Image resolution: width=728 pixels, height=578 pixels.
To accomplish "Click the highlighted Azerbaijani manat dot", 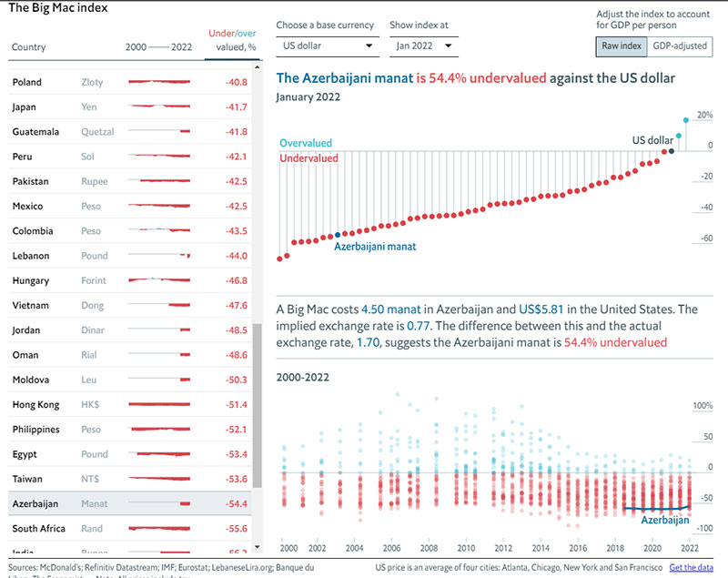I will (338, 234).
